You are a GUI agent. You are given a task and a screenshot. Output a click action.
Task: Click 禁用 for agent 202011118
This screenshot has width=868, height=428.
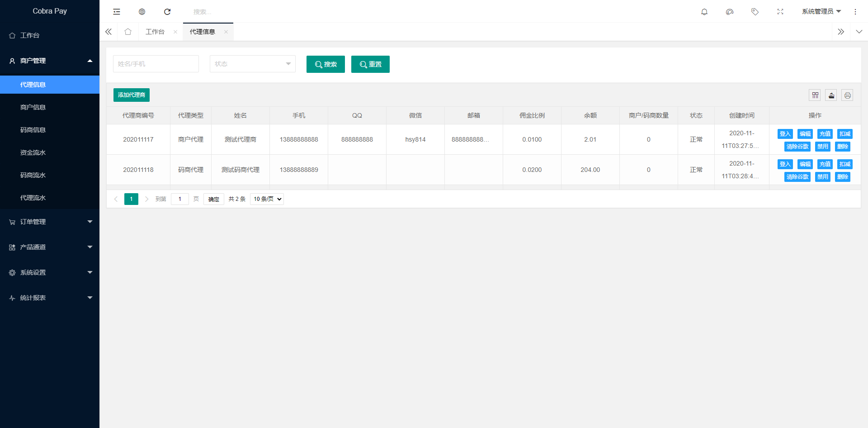click(x=823, y=177)
